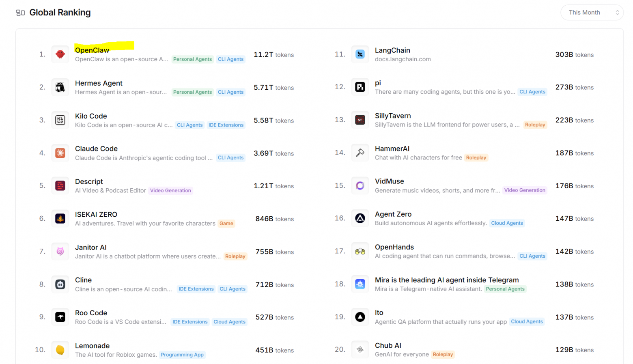
Task: Open the Claude Code app link
Action: 96,149
